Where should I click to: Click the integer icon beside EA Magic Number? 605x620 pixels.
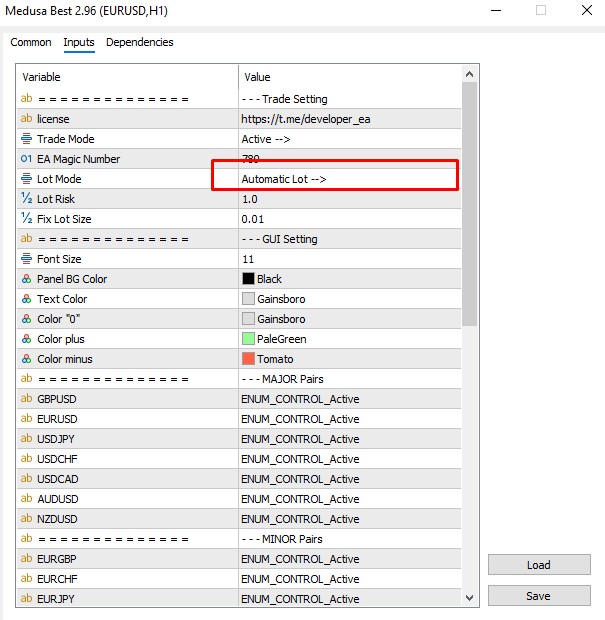point(26,159)
